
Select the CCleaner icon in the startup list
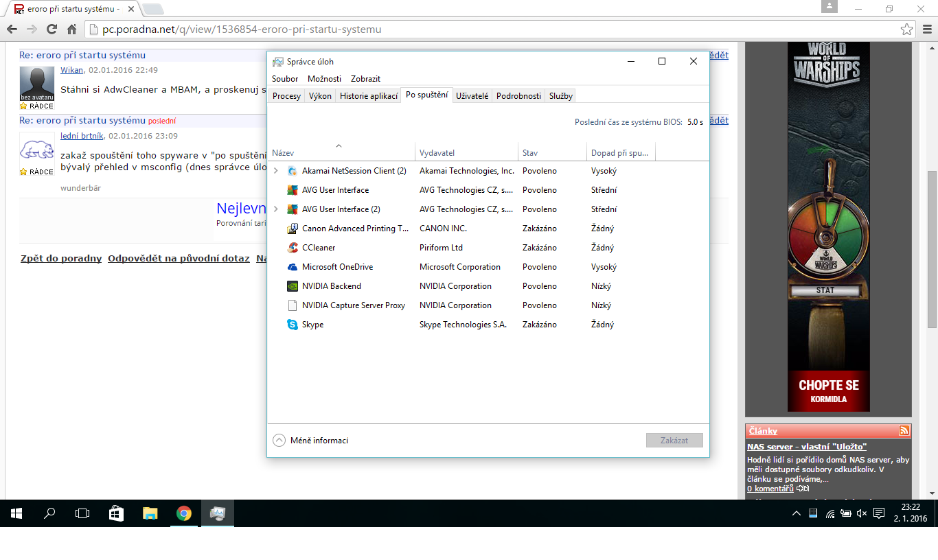coord(293,248)
